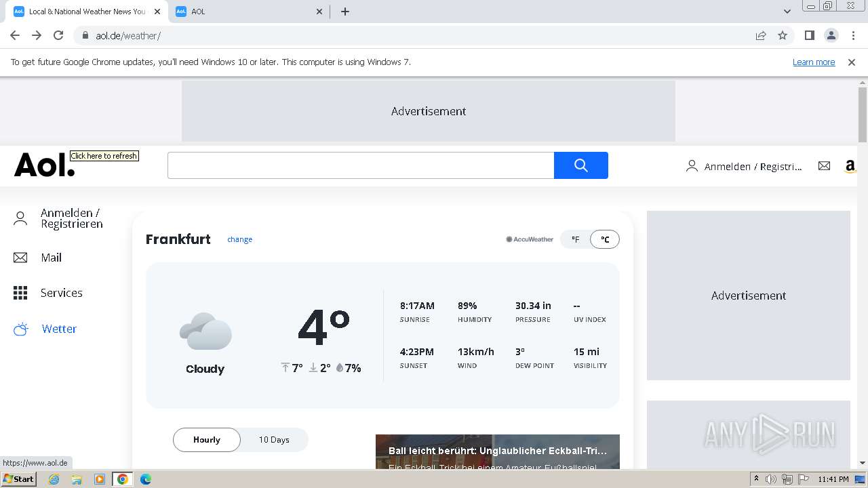Screen dimensions: 868x488
Task: Launch Internet Explorer from the taskbar
Action: pyautogui.click(x=54, y=479)
